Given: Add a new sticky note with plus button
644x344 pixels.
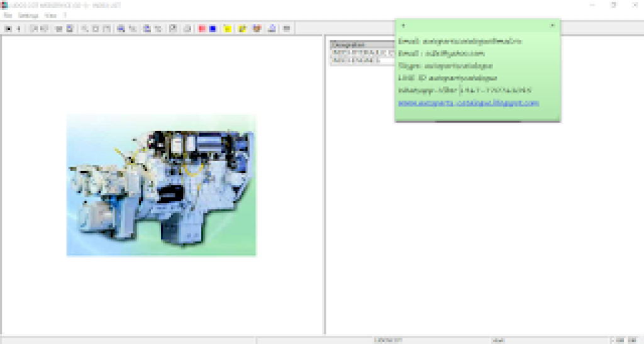Looking at the screenshot, I should (403, 25).
